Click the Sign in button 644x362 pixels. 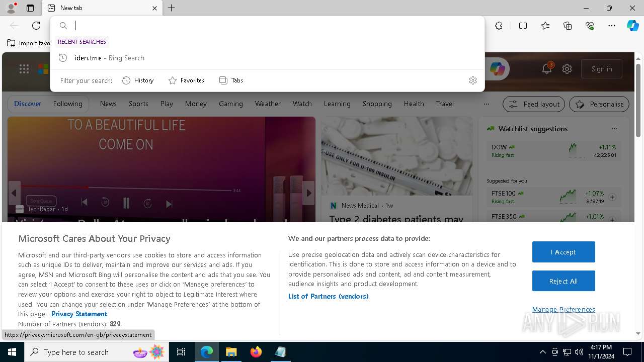[x=602, y=69]
